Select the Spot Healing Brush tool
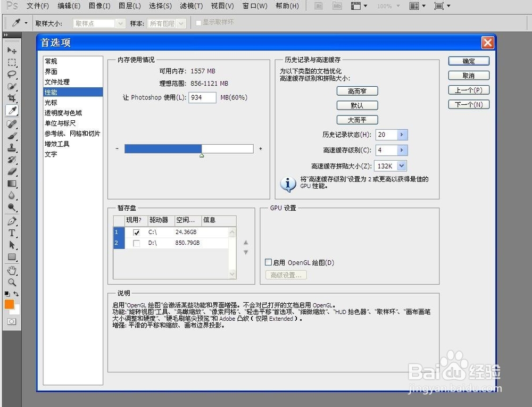532x407 pixels. (x=12, y=124)
